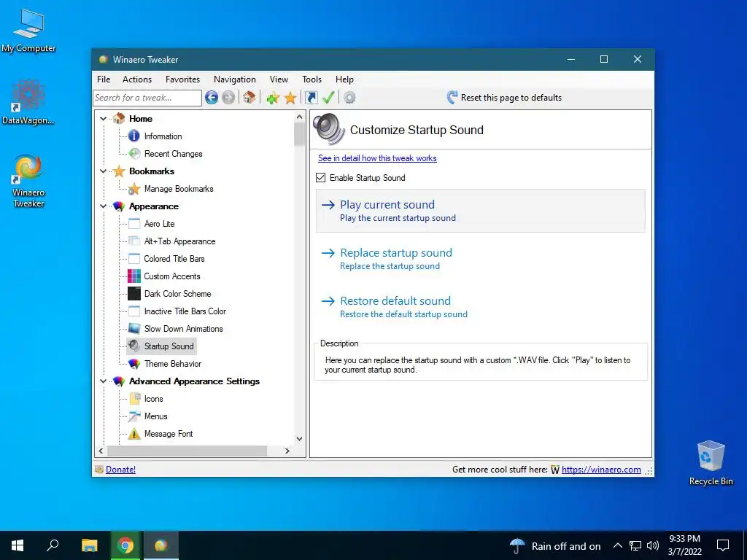Open the Navigation menu
Image resolution: width=747 pixels, height=560 pixels.
tap(235, 79)
